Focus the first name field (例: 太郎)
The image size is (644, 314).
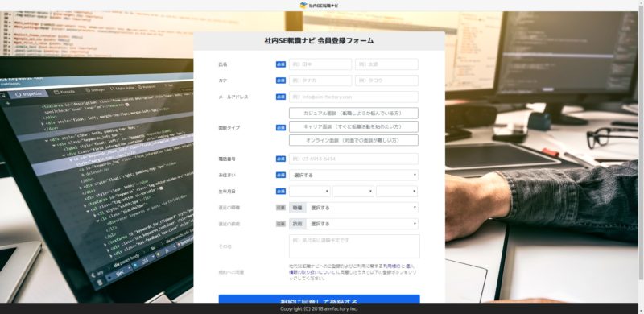coord(386,64)
